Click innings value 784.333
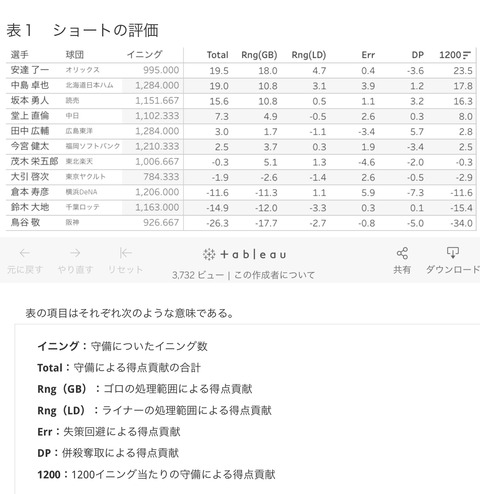The height and width of the screenshot is (494, 480). [161, 177]
